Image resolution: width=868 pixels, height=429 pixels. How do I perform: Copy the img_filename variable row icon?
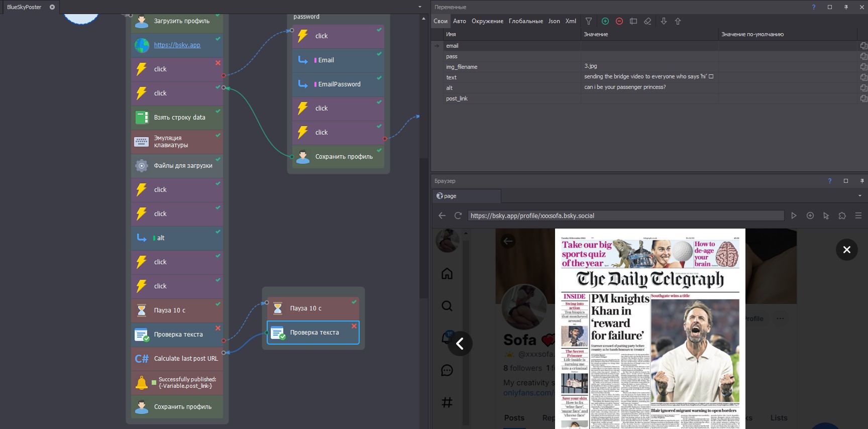coord(863,67)
